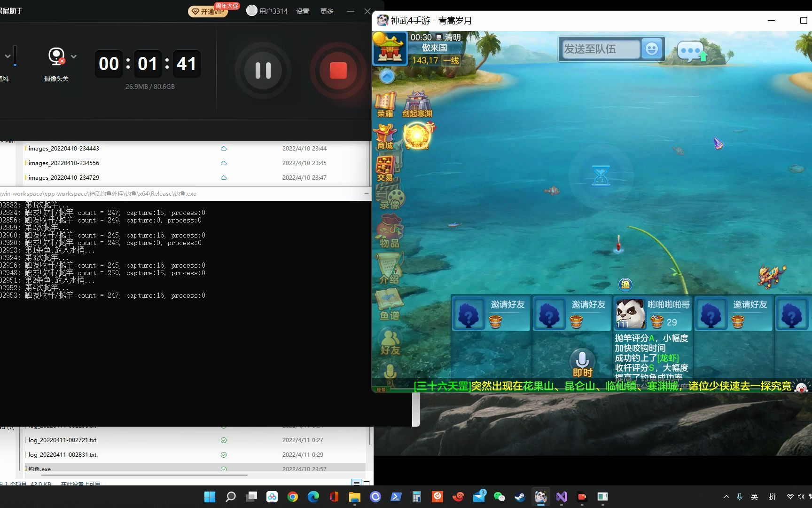This screenshot has width=812, height=508.
Task: Open Steam from taskbar
Action: tap(520, 497)
